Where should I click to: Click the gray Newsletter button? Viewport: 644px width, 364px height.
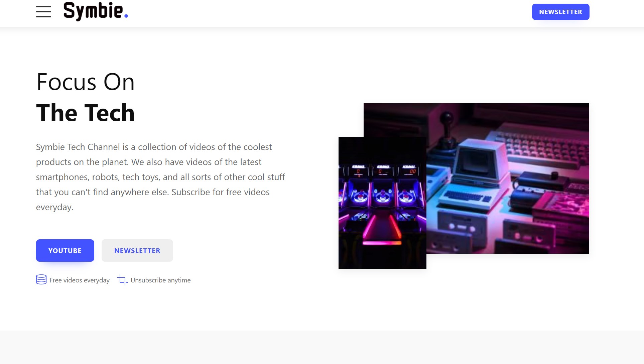pos(137,250)
